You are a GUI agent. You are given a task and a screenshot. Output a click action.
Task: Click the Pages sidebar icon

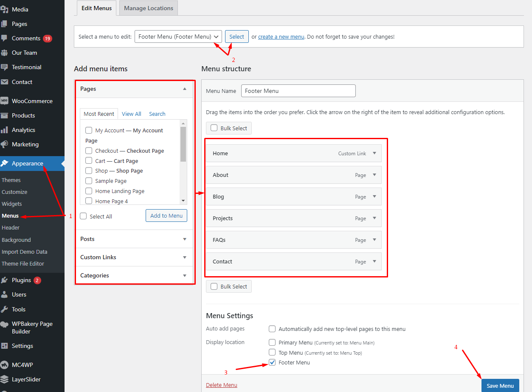pos(4,24)
